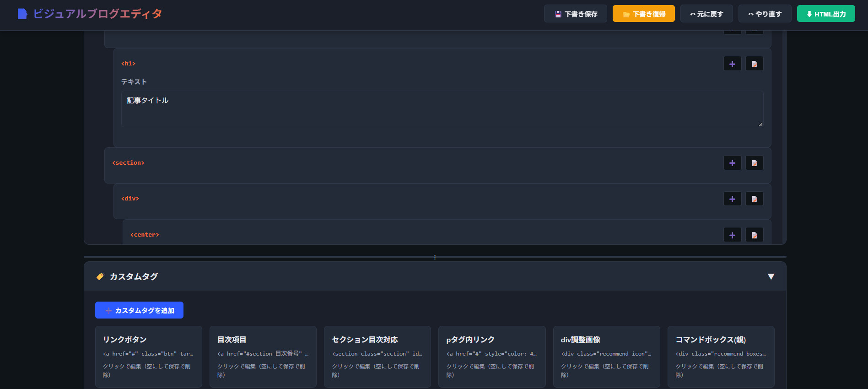
Task: Click the document icon on the div row
Action: pos(754,199)
